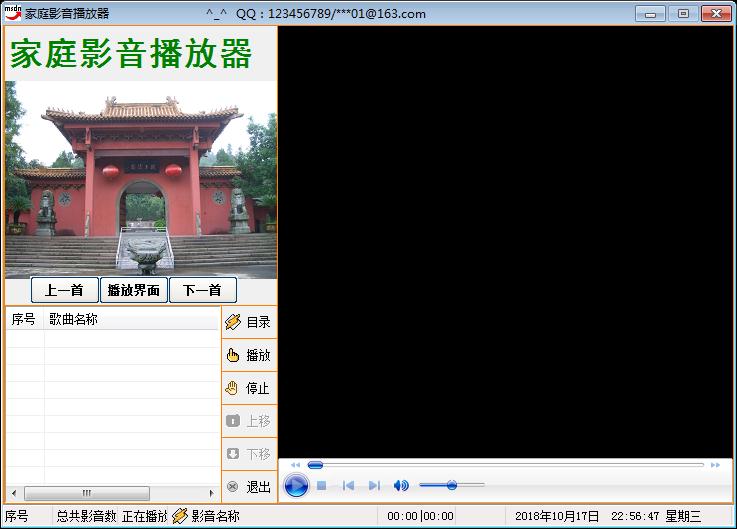Click the 下一首 next song button

[203, 290]
